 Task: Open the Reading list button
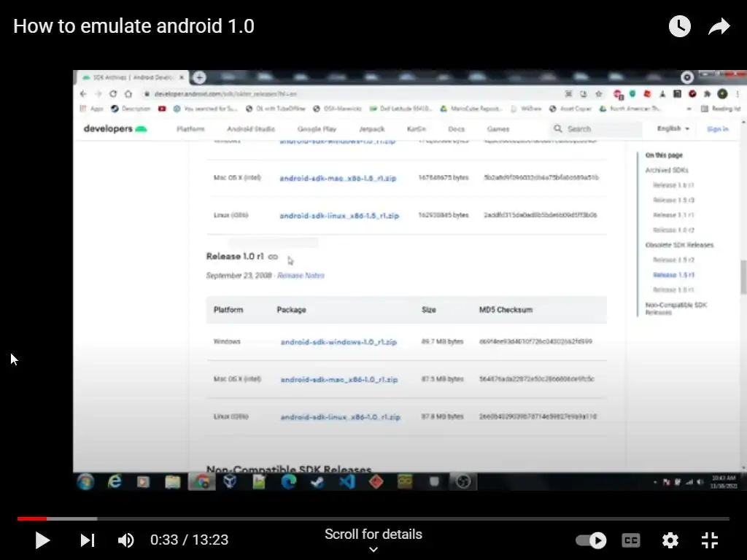pyautogui.click(x=721, y=109)
